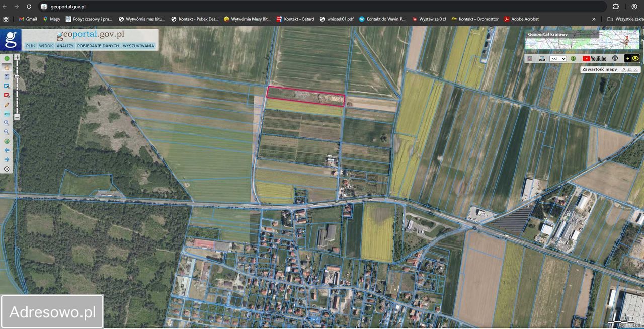Viewport: 644px width, 329px height.
Task: Open the green help question icon
Action: 573,58
